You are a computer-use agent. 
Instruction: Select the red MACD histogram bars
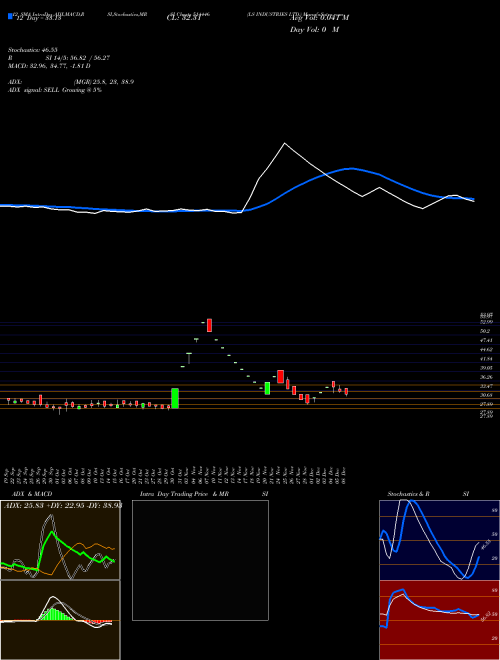(x=98, y=622)
